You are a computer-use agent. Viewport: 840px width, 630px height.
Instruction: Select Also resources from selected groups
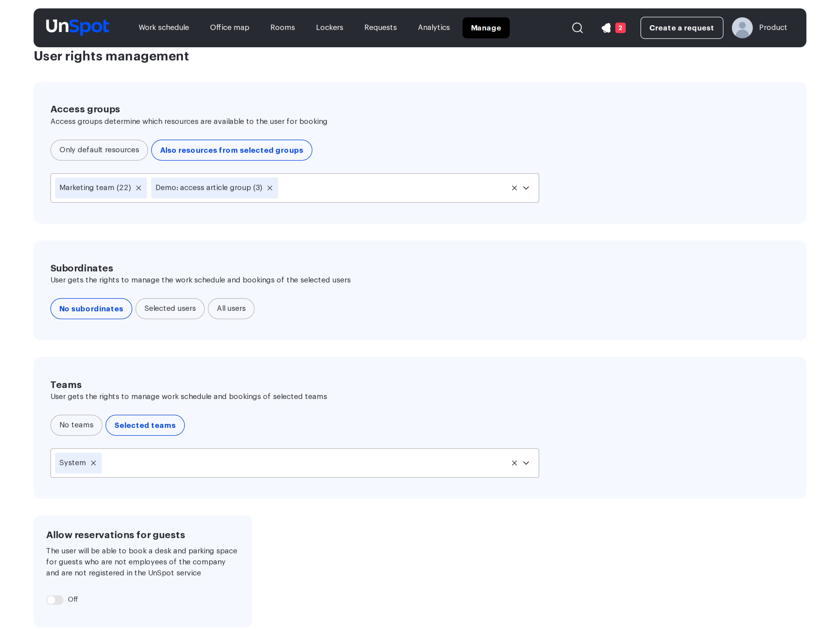[232, 150]
